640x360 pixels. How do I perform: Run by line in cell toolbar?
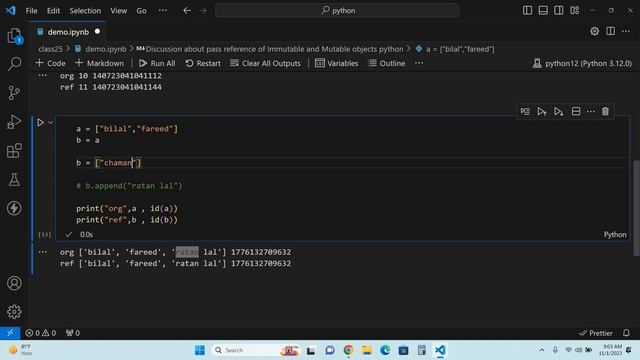click(x=525, y=111)
